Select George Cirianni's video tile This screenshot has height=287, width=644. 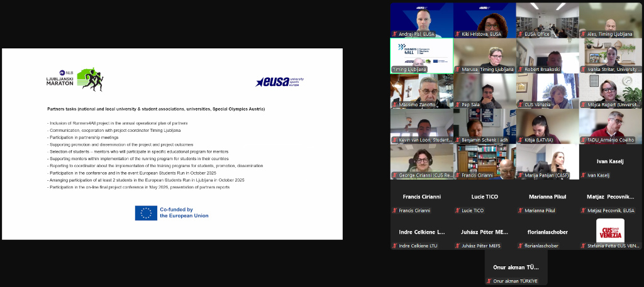tap(422, 161)
